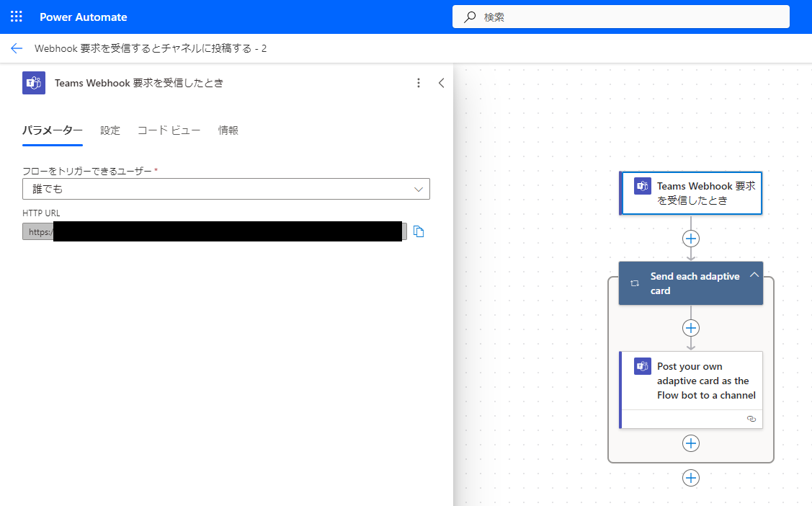The width and height of the screenshot is (812, 506).
Task: Click the HTTP URL field
Action: coord(215,231)
